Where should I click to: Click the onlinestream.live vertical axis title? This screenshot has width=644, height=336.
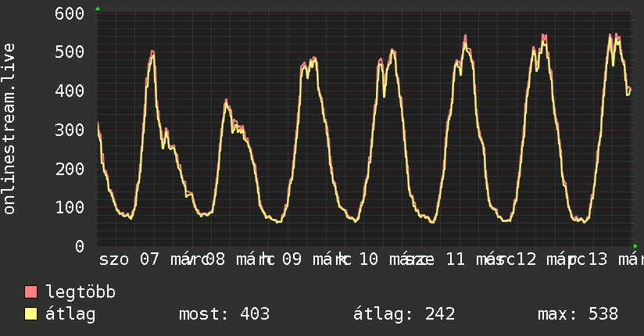9,128
